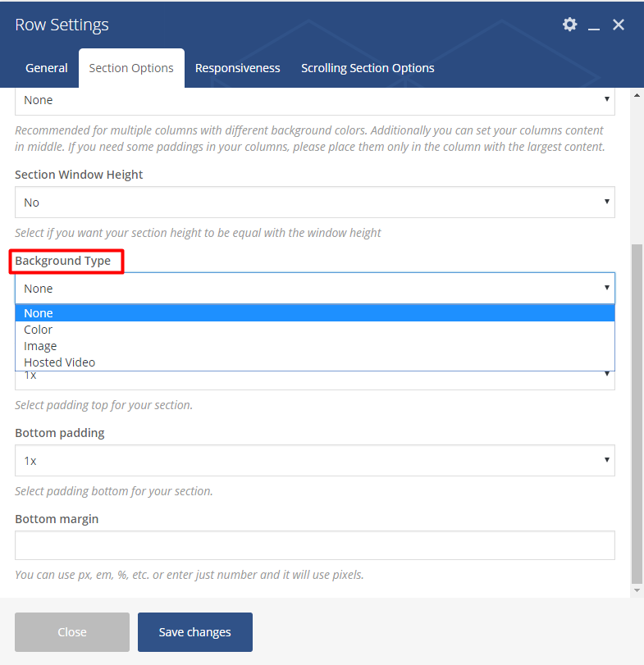Screen dimensions: 644x665
Task: Click 'Select padding top for your section' hint
Action: point(104,405)
